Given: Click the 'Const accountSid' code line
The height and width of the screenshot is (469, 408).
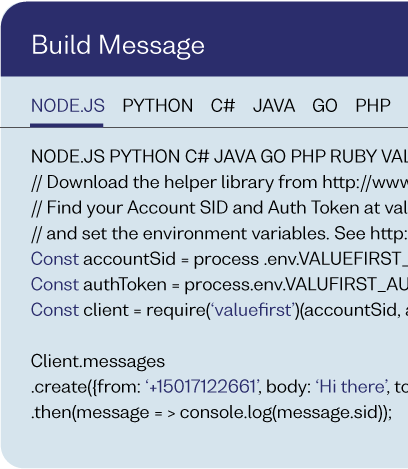Looking at the screenshot, I should click(219, 259).
